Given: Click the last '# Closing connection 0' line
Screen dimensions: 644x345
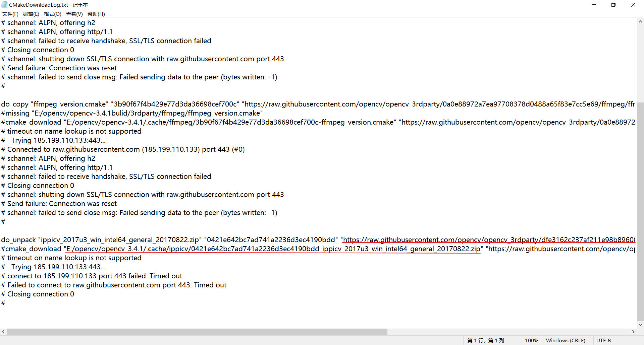Looking at the screenshot, I should point(38,294).
